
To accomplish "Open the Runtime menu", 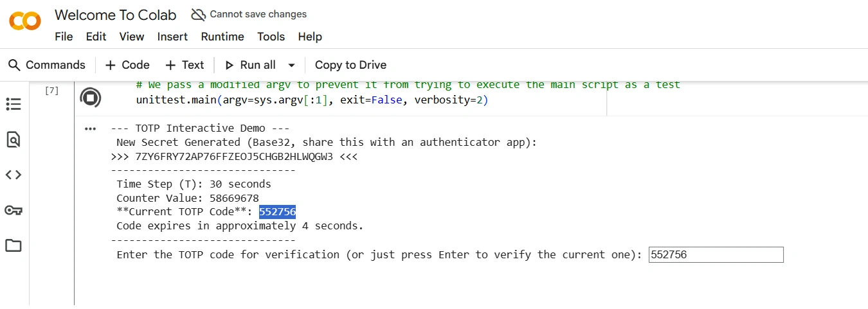I will (222, 37).
